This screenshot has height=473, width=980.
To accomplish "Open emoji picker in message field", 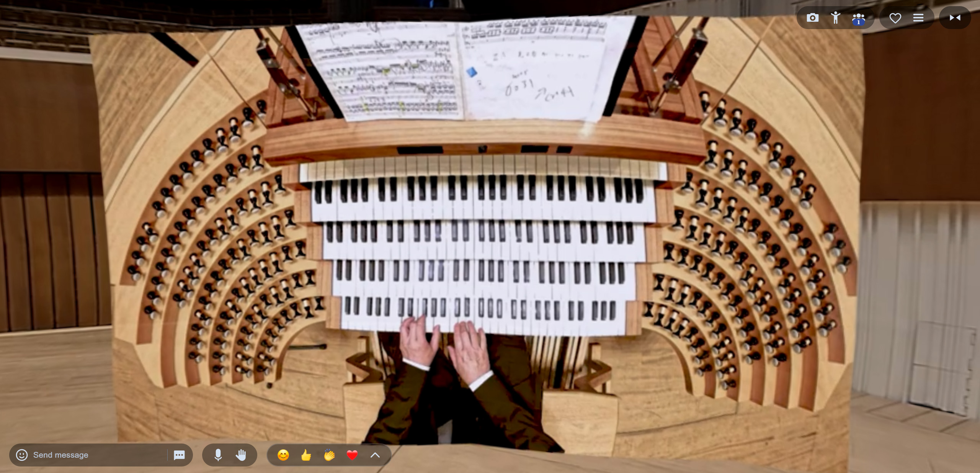I will pos(22,455).
